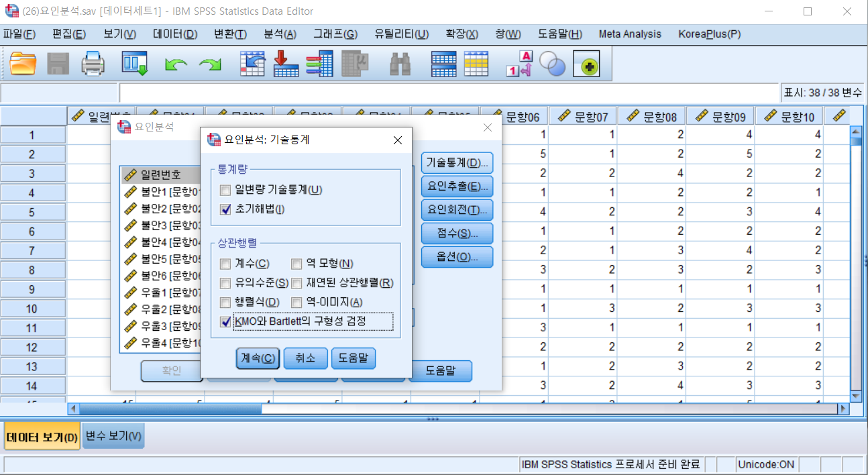Click the Print icon in toolbar

[93, 64]
